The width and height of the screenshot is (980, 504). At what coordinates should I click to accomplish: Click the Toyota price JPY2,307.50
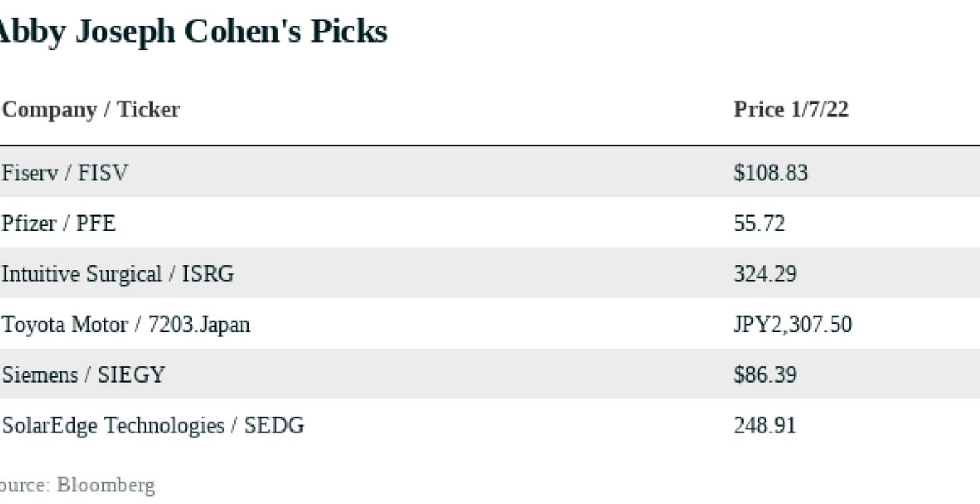[x=793, y=324]
